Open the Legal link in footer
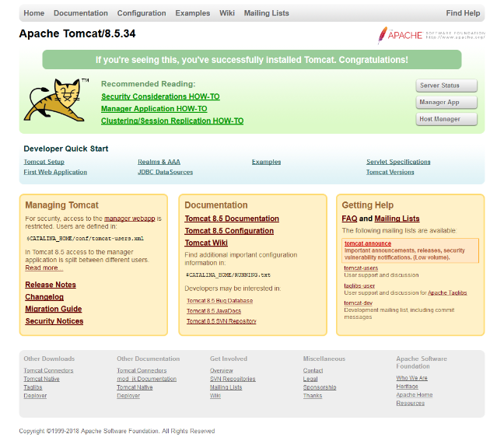The width and height of the screenshot is (504, 441). tap(310, 379)
